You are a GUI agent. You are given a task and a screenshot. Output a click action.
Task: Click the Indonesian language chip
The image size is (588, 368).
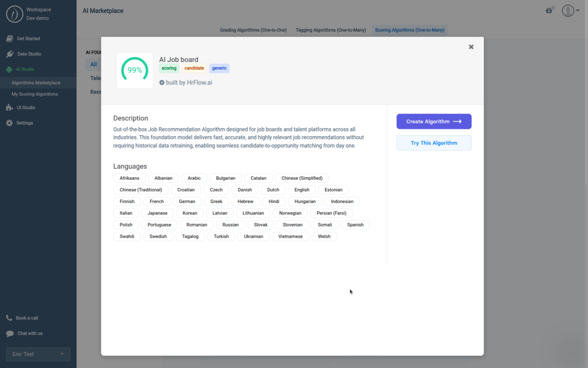[342, 201]
